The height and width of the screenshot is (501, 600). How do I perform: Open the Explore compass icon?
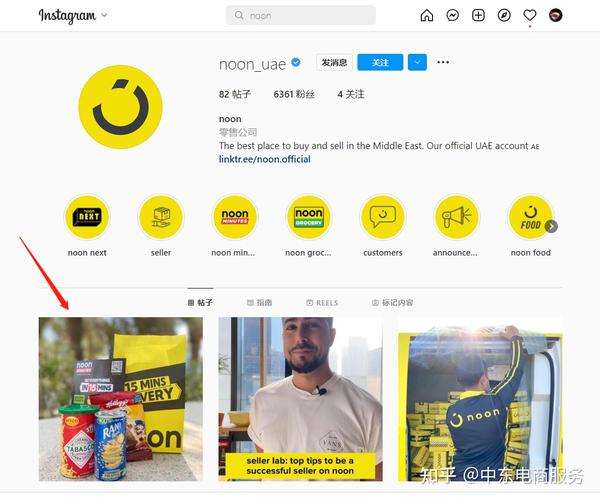point(504,15)
